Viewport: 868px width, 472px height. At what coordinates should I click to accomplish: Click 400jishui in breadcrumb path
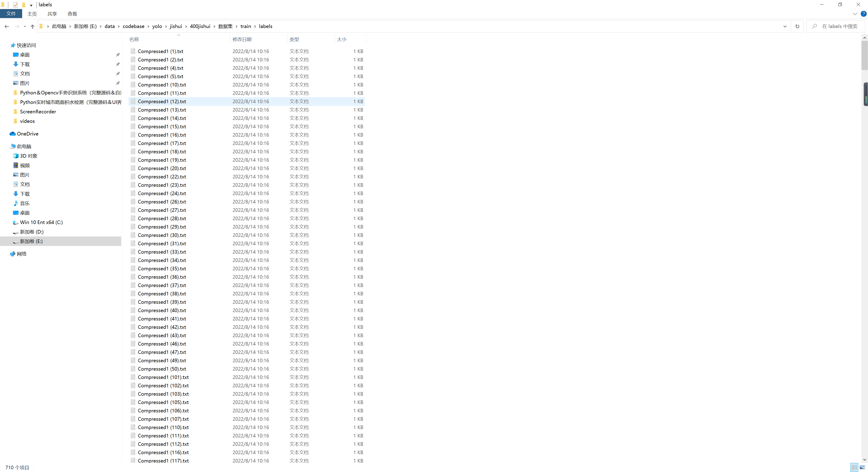200,26
